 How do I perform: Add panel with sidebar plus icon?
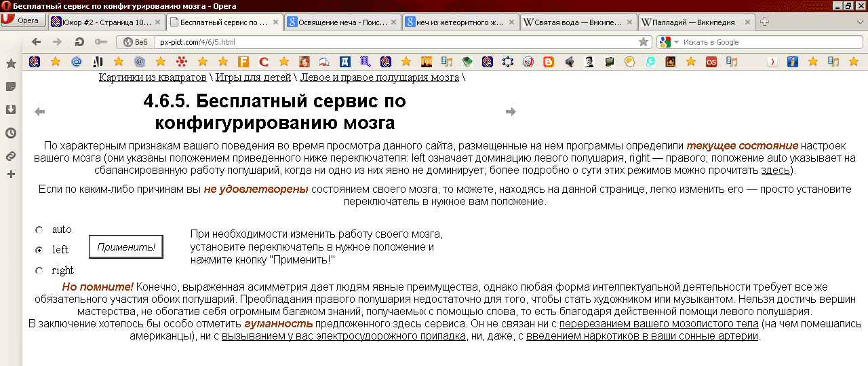point(11,175)
